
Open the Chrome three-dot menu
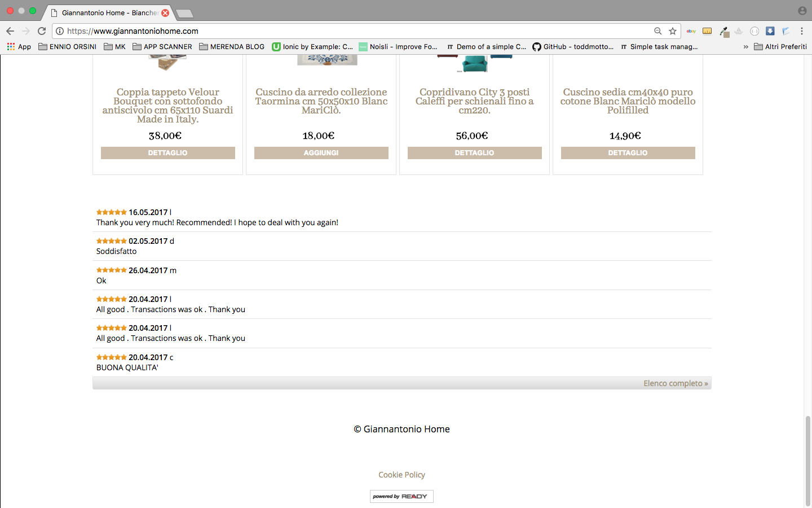[x=802, y=31]
